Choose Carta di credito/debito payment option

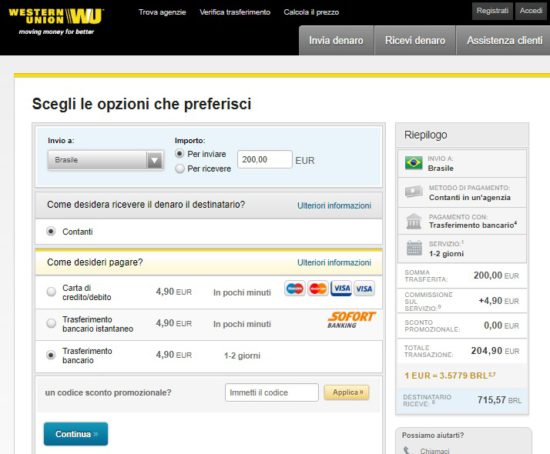point(51,292)
